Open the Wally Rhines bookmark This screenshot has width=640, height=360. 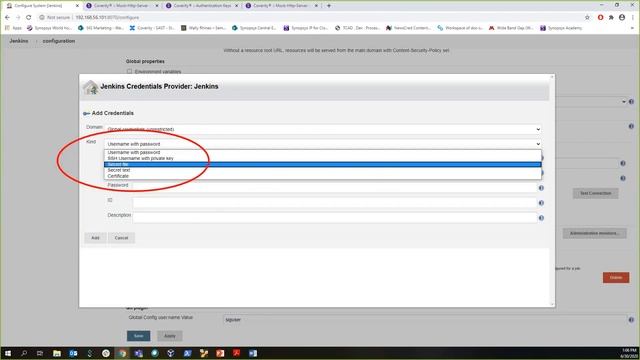point(203,28)
